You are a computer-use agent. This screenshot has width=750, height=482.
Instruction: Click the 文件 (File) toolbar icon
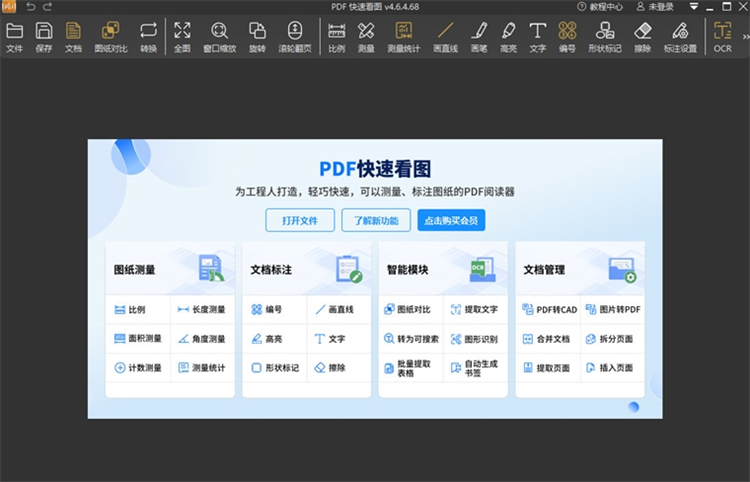click(15, 36)
